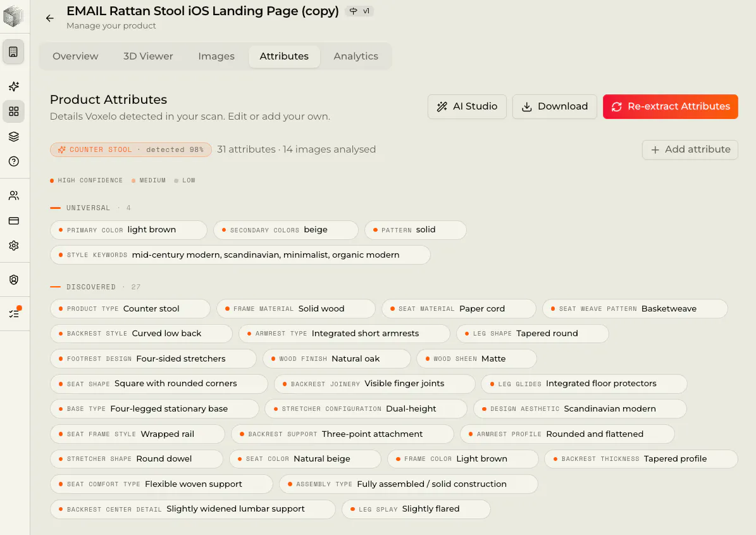
Task: Click the v1 version badge next to title
Action: pyautogui.click(x=360, y=11)
